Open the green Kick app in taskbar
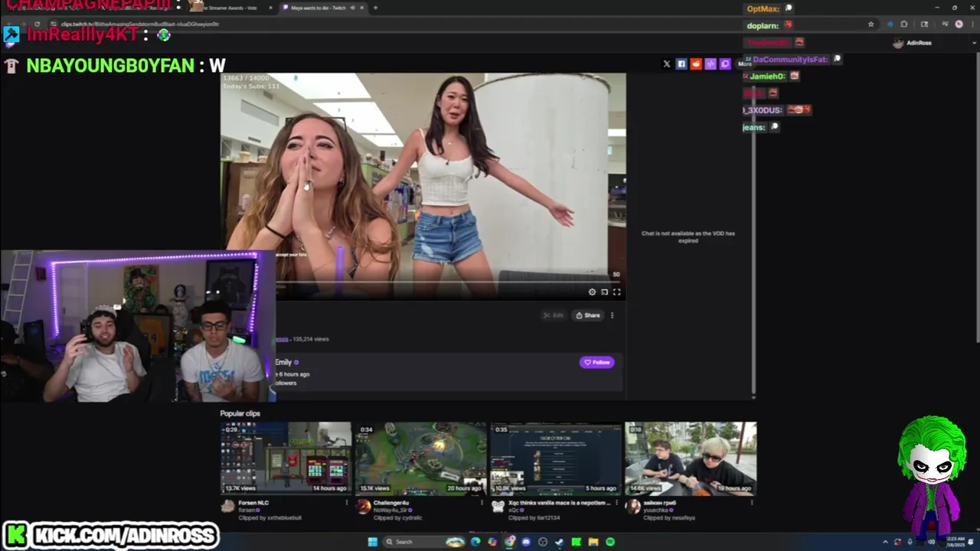Screen dimensions: 980x551 [576, 542]
